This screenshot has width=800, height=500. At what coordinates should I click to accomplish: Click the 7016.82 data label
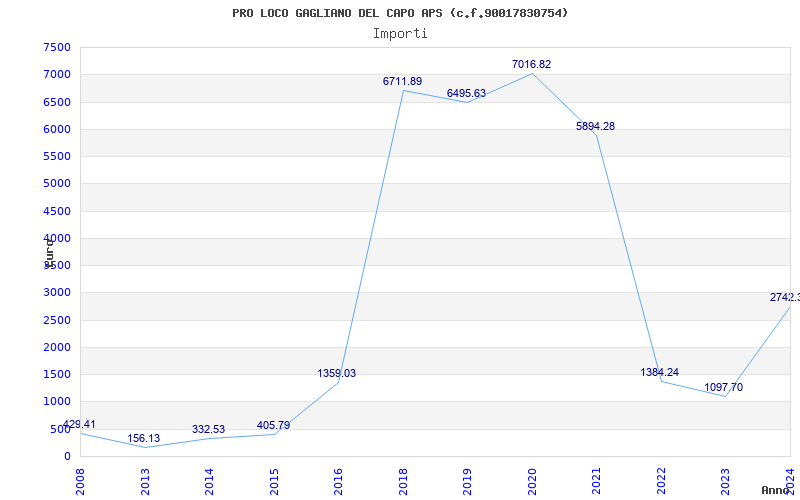tap(531, 64)
